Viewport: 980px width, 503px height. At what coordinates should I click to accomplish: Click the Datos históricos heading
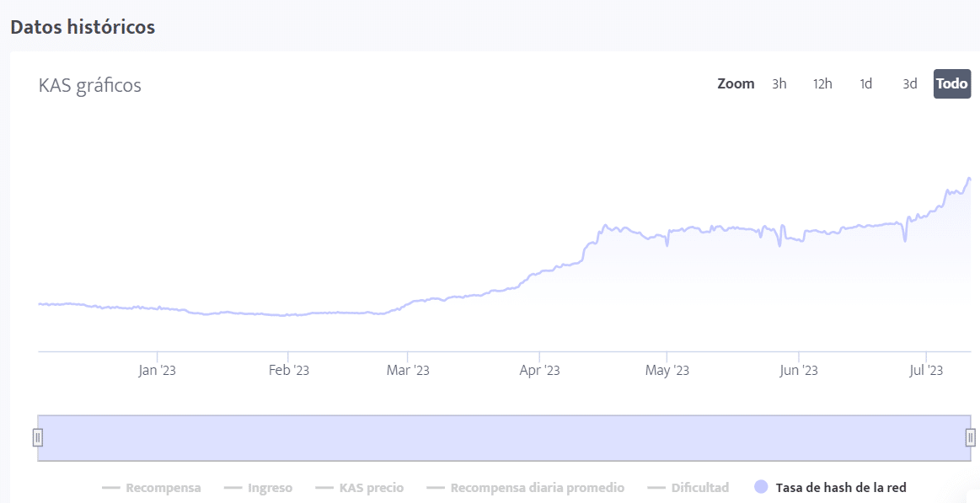[83, 27]
